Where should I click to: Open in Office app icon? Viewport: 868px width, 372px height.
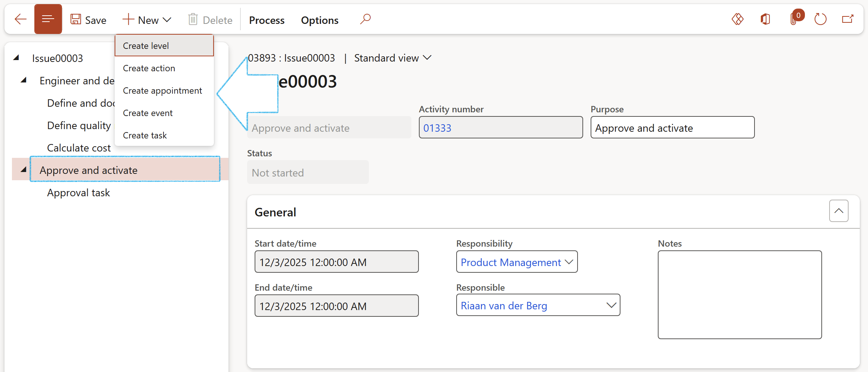point(765,19)
